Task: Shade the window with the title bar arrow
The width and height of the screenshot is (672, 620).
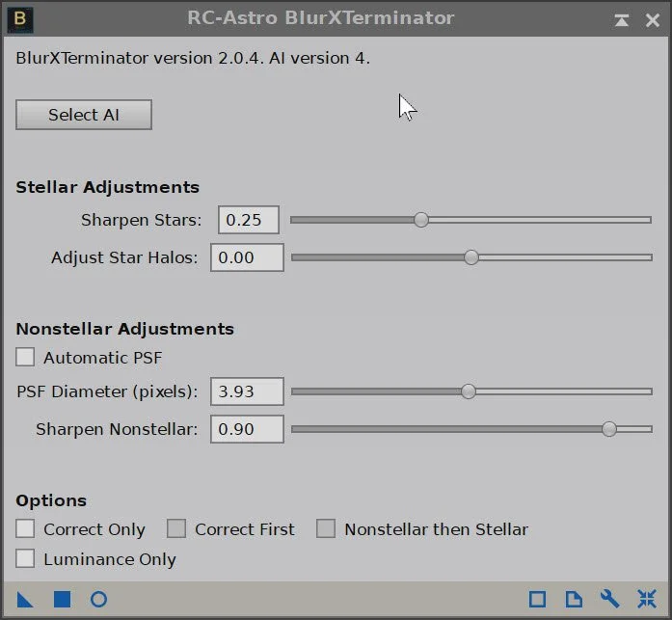Action: 622,19
